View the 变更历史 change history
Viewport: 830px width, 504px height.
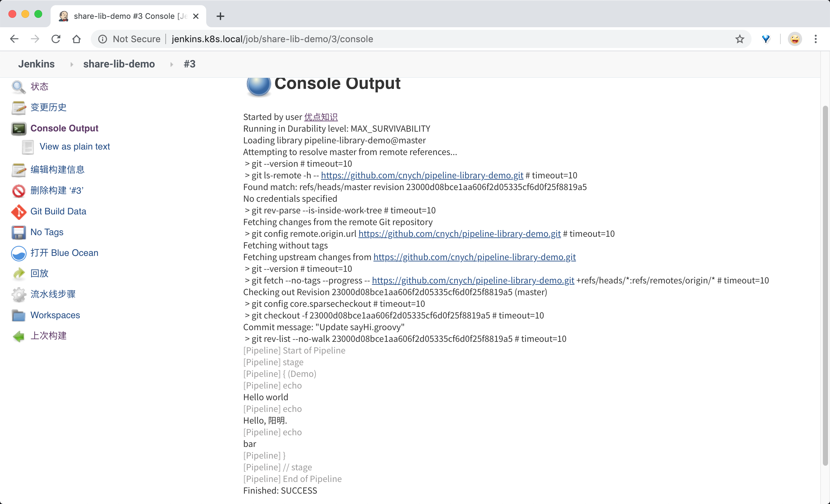[49, 107]
